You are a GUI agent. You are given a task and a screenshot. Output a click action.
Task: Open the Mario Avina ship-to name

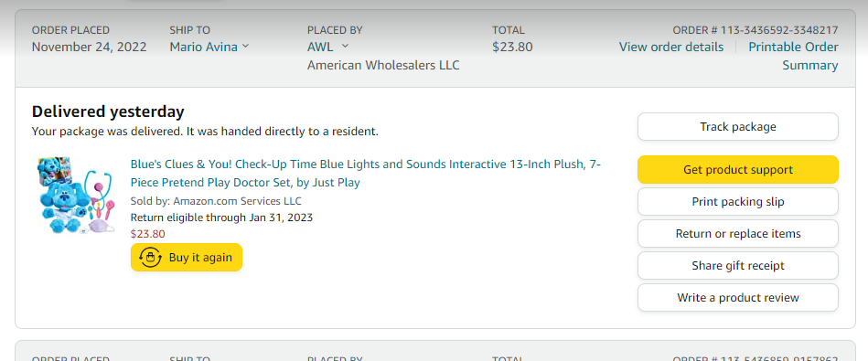(x=204, y=47)
